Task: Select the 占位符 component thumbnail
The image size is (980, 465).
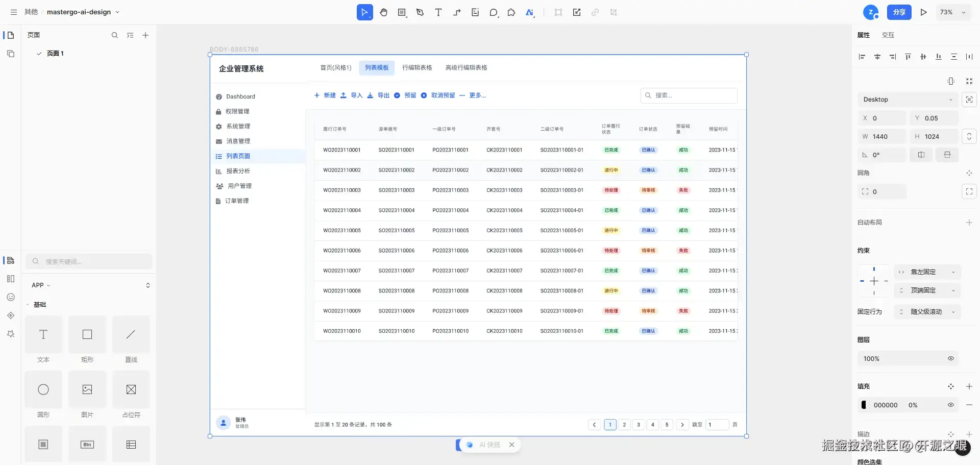Action: pyautogui.click(x=131, y=390)
